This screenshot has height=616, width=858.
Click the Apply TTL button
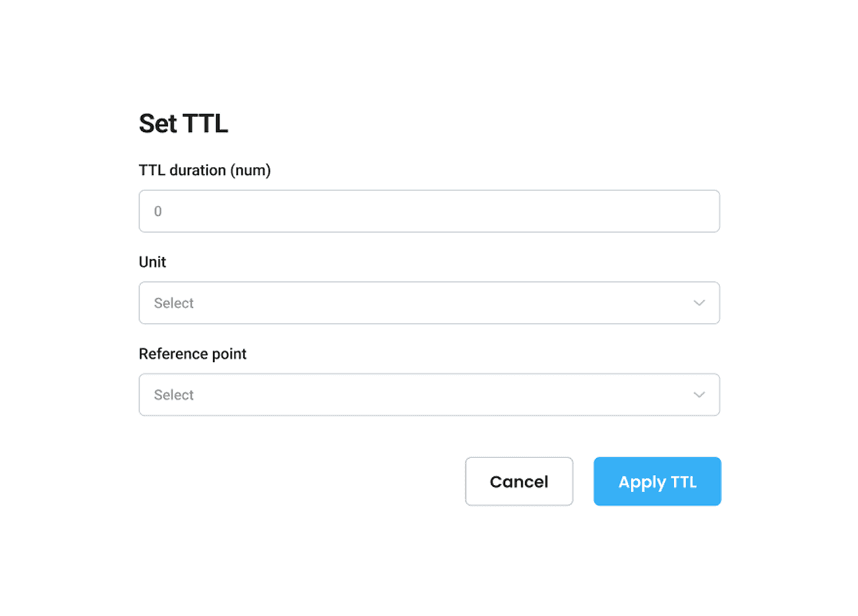[657, 481]
